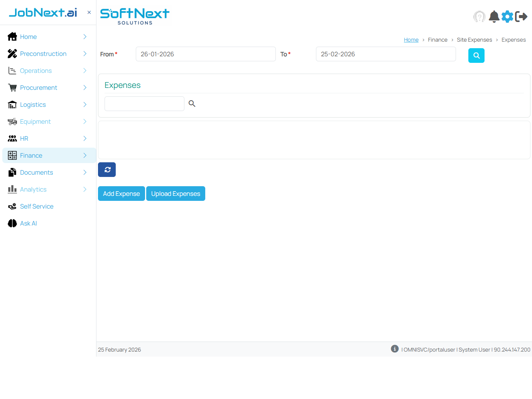
Task: Navigate to Site Expenses breadcrumb
Action: pos(475,39)
